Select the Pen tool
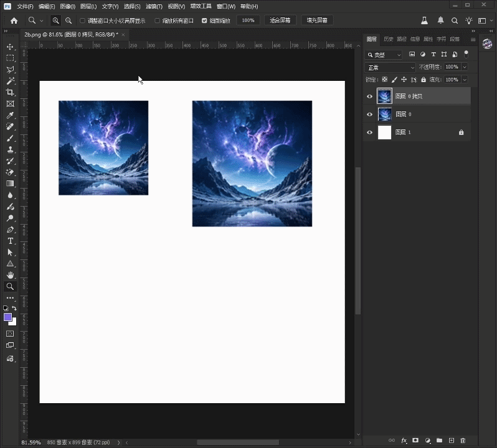 pos(10,230)
